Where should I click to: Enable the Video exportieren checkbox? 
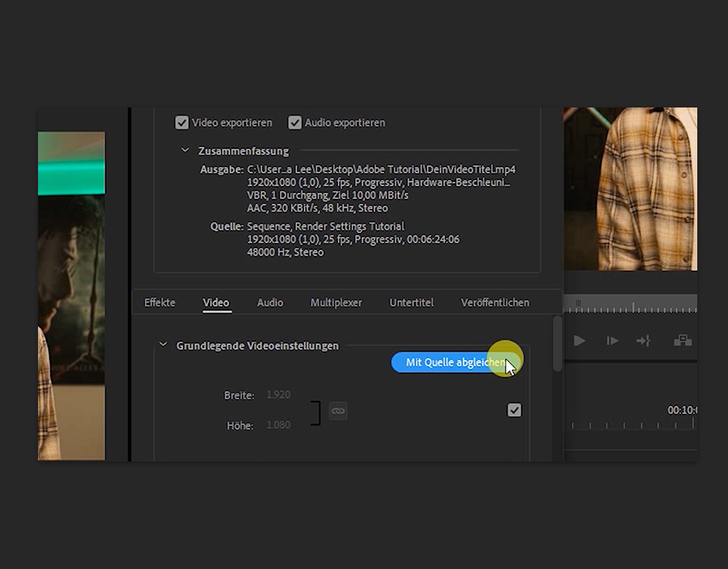(x=182, y=123)
